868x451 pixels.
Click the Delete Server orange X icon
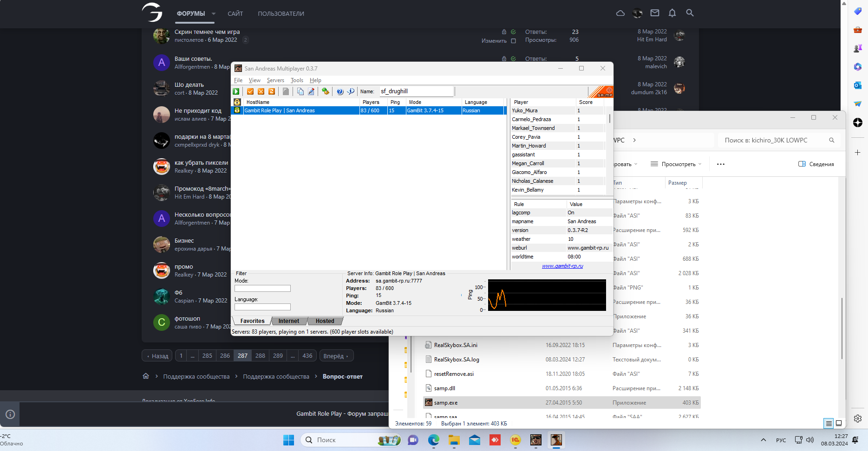coord(261,91)
